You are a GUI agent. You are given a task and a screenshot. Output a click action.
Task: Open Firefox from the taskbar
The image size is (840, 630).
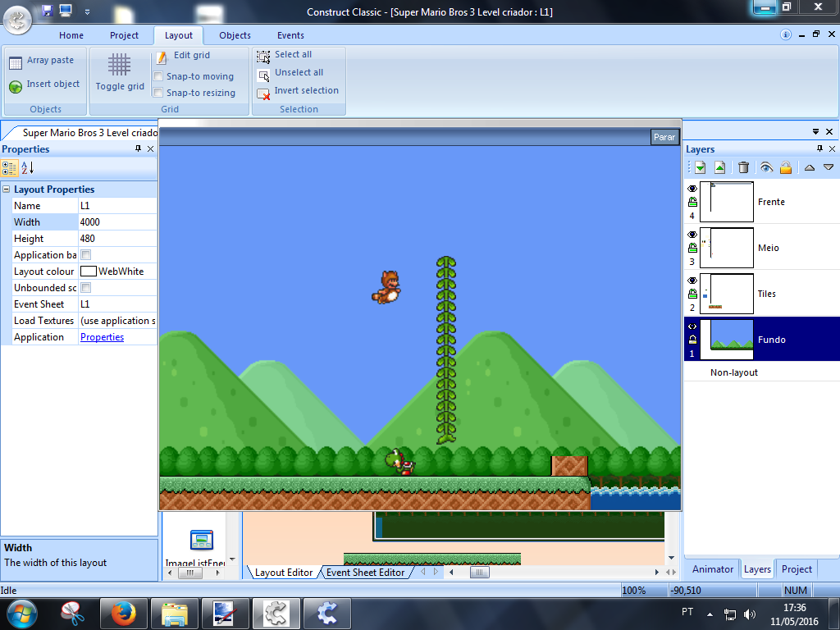point(124,614)
